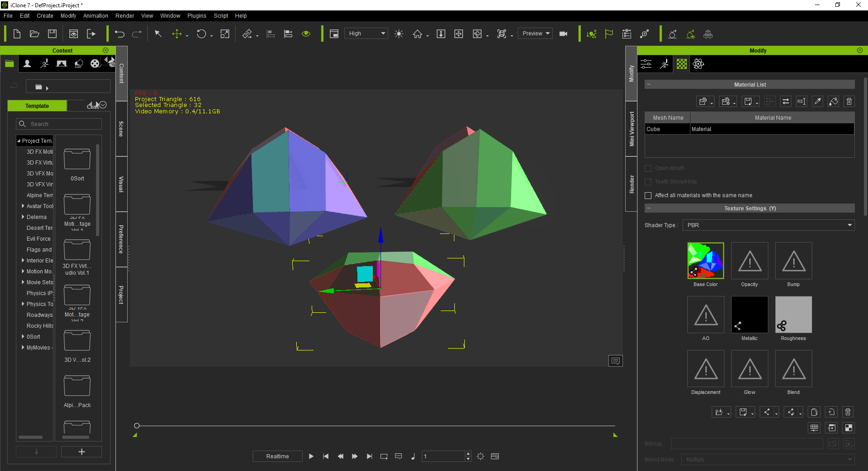The width and height of the screenshot is (868, 471).
Task: Choose the Select object arrow tool
Action: [158, 34]
